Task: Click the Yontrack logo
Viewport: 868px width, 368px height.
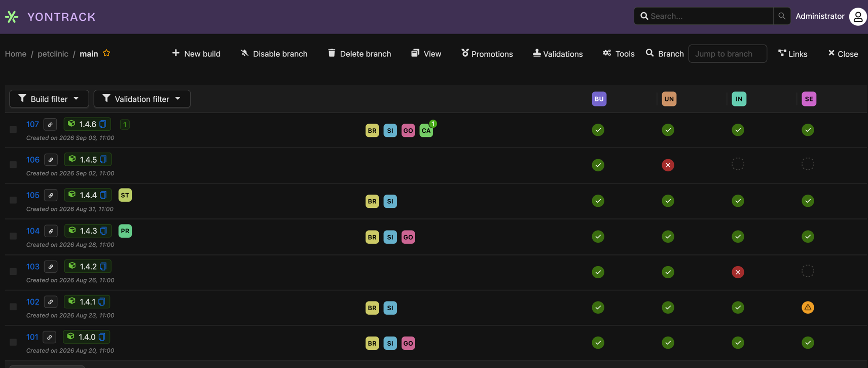Action: (50, 17)
